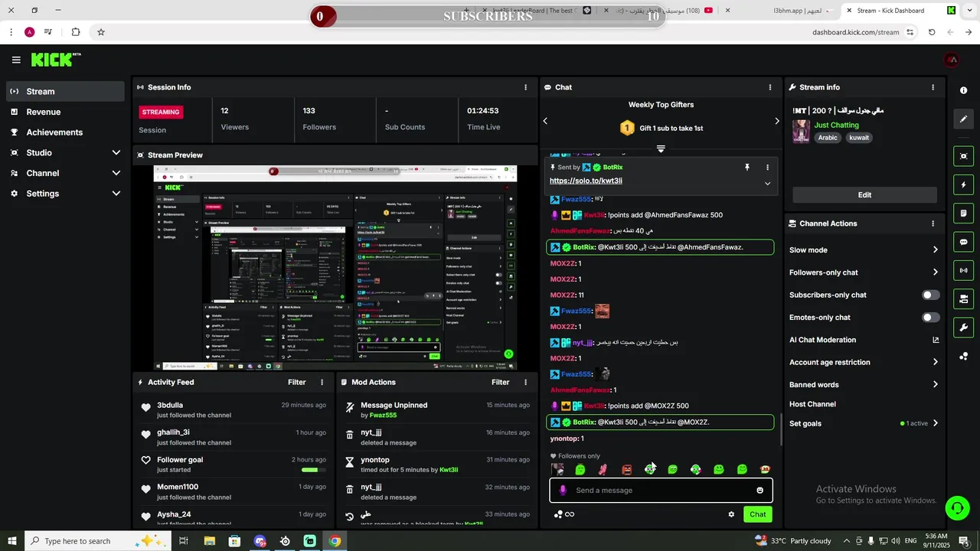980x551 pixels.
Task: Open Activity Feed three-dot options
Action: 322,382
